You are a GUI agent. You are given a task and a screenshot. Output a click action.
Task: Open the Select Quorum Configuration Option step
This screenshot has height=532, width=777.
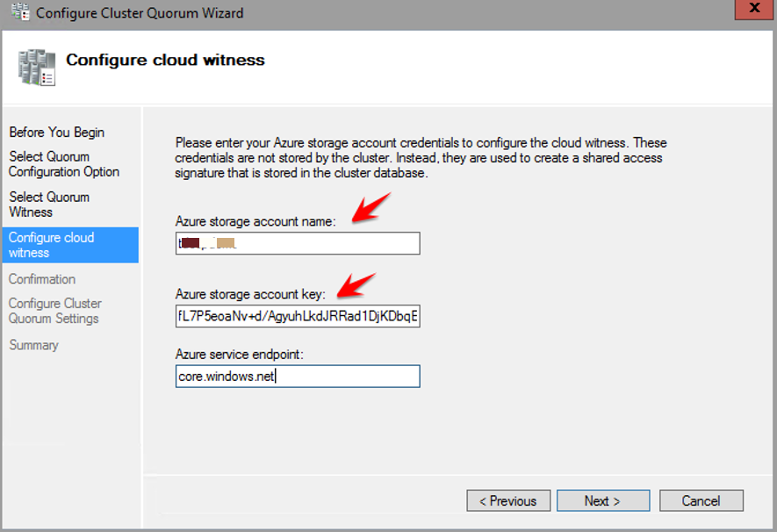[x=64, y=164]
